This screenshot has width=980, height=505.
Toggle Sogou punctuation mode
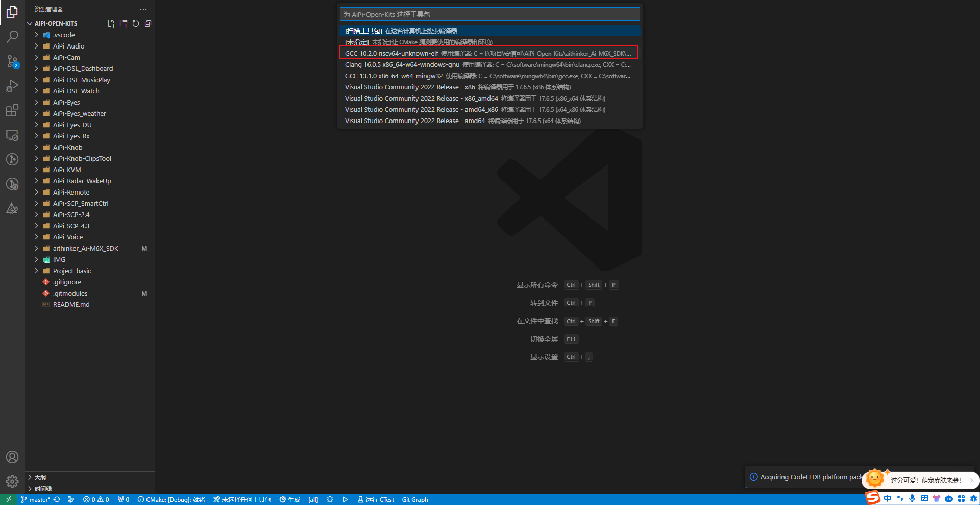[900, 498]
